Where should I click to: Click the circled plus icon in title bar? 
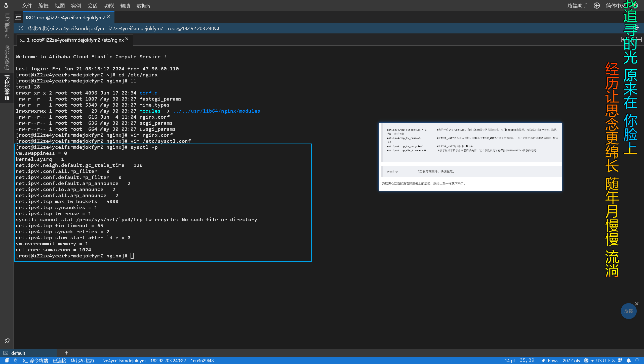(x=597, y=6)
